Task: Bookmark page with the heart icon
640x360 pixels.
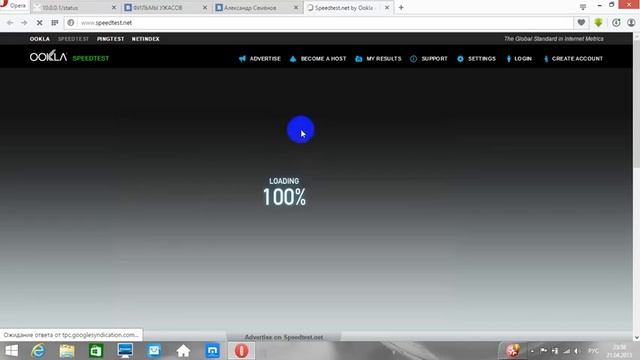Action: click(581, 23)
